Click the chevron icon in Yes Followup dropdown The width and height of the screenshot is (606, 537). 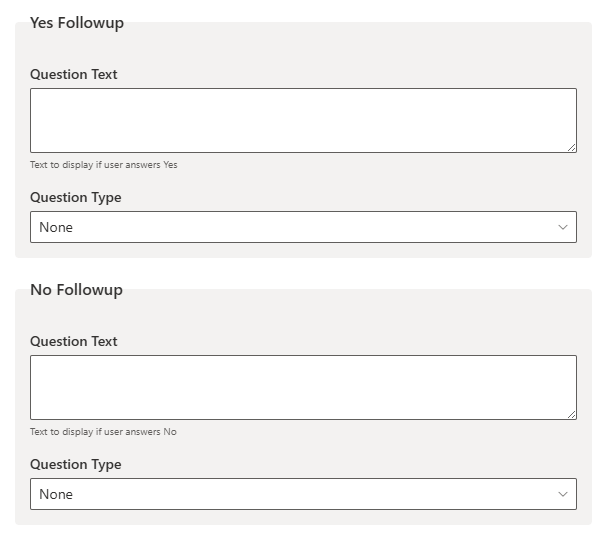point(563,227)
